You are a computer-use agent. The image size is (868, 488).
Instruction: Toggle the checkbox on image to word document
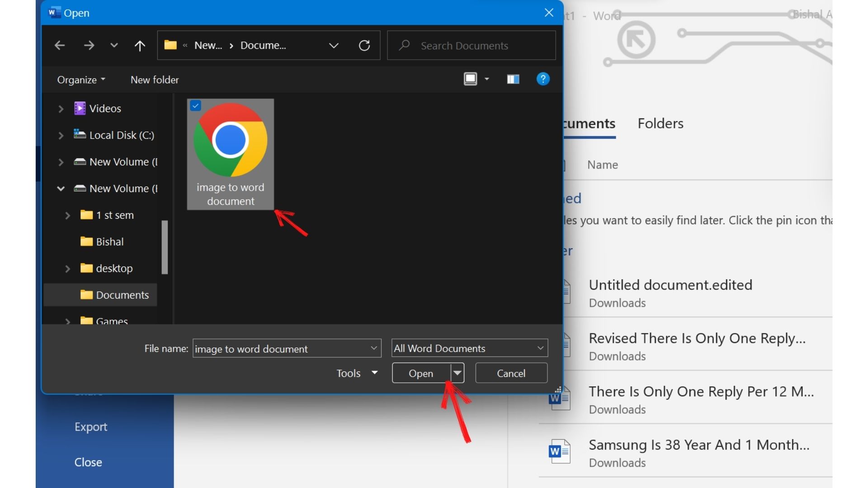(194, 105)
